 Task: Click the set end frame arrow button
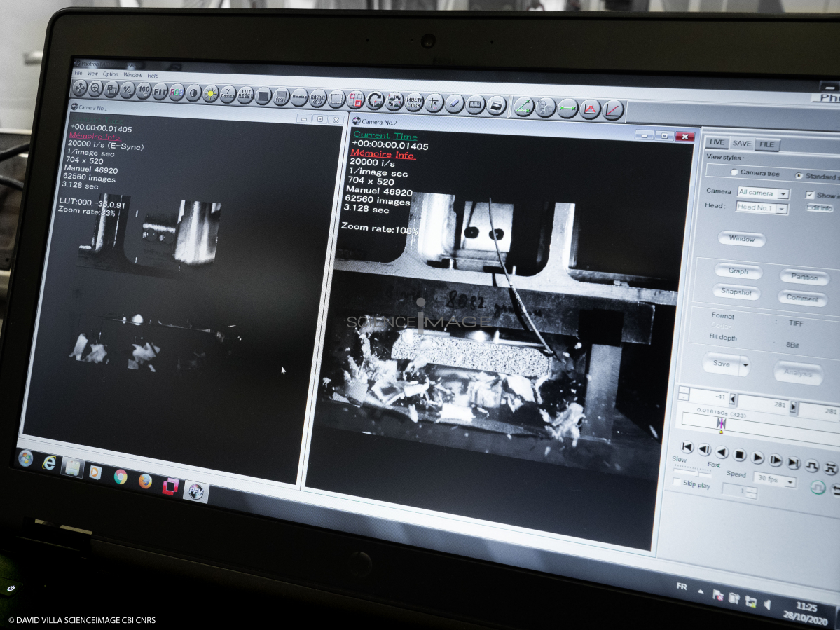pos(793,406)
